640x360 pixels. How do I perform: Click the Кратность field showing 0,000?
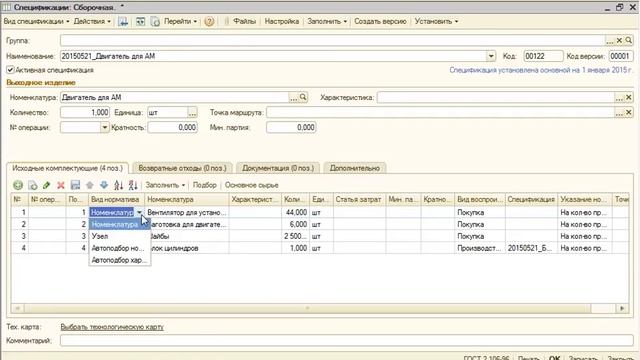pyautogui.click(x=172, y=127)
